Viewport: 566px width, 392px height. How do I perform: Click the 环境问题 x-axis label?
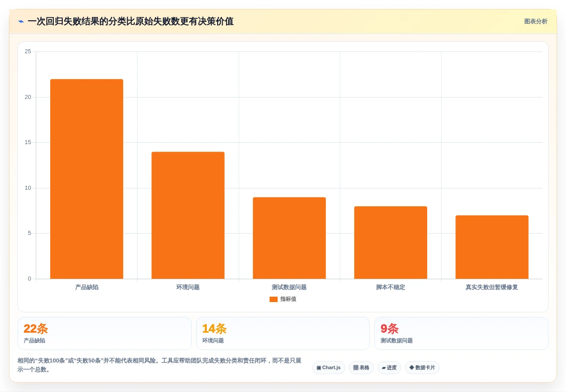pyautogui.click(x=188, y=287)
